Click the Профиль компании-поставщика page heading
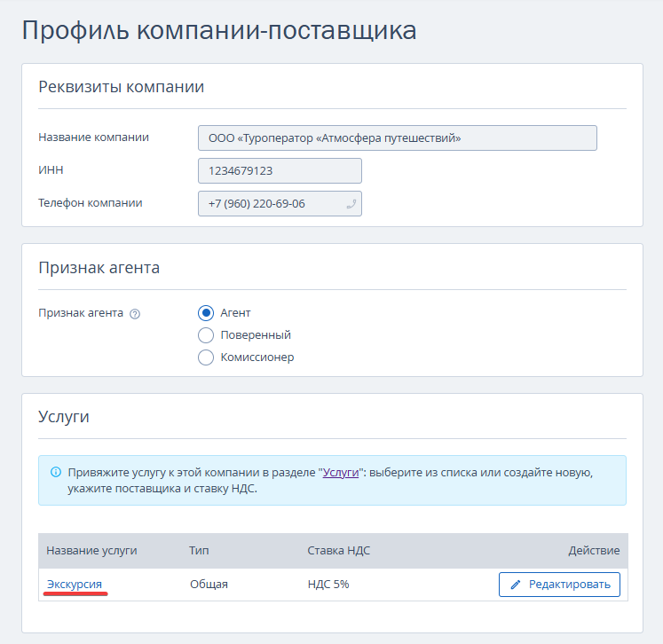Viewport: 663px width, 644px height. point(218,30)
